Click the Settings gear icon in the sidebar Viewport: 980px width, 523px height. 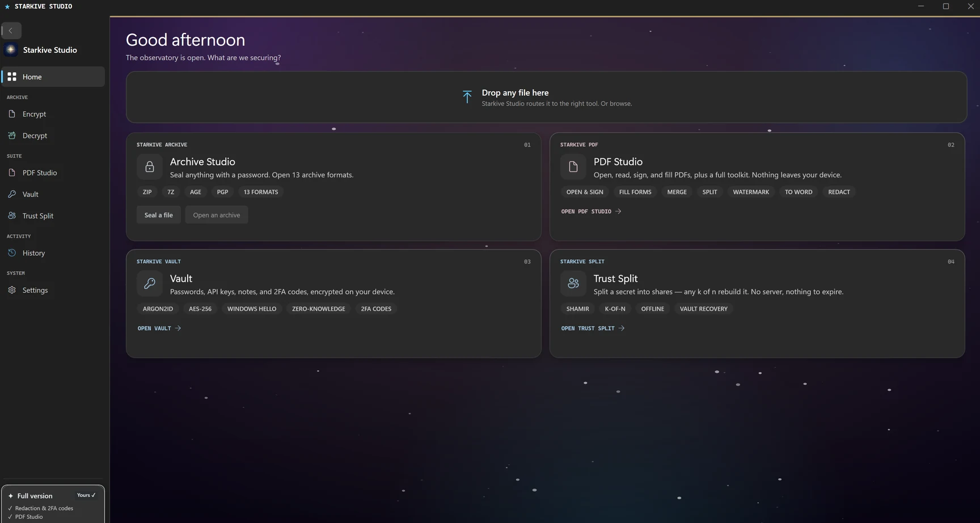(x=12, y=290)
